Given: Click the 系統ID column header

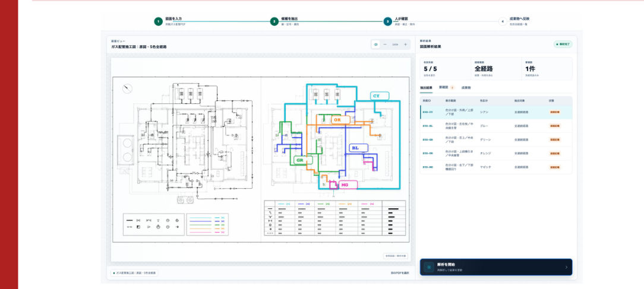Looking at the screenshot, I should tap(427, 100).
